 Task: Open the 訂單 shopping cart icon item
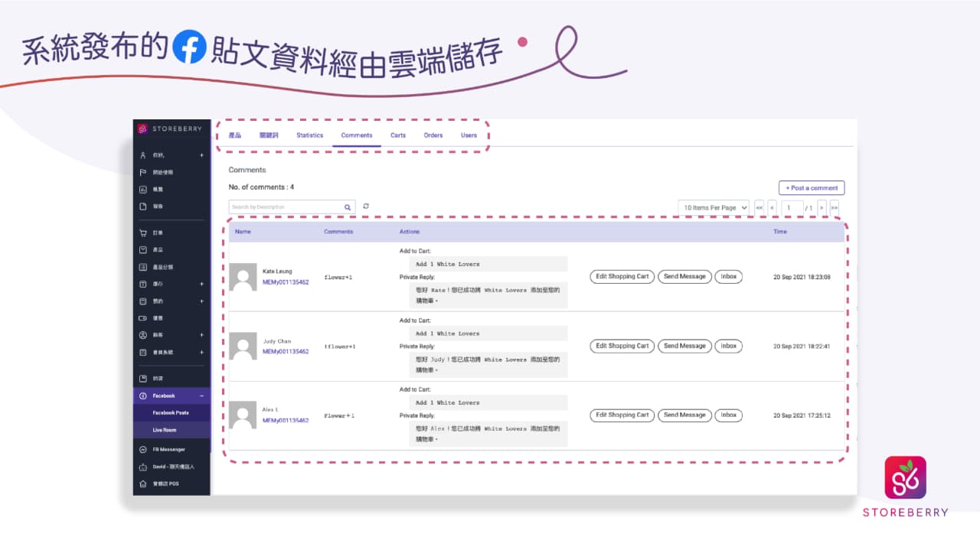[x=143, y=233]
